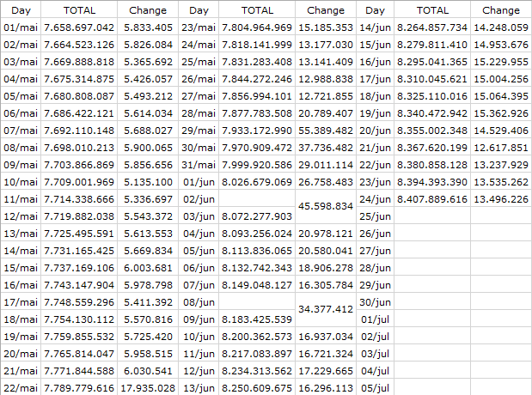Click total 8.217.083.897

point(257,354)
